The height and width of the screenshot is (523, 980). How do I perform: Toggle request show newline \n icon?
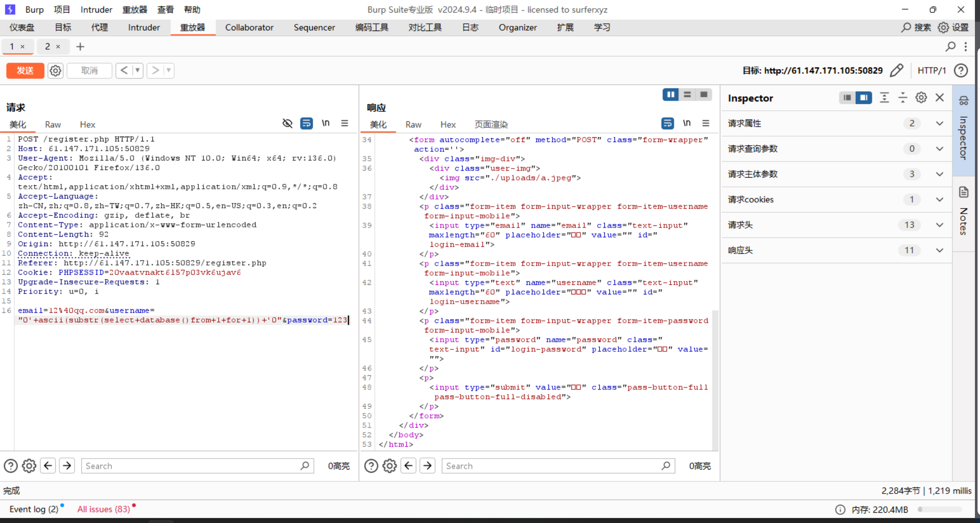pos(325,123)
